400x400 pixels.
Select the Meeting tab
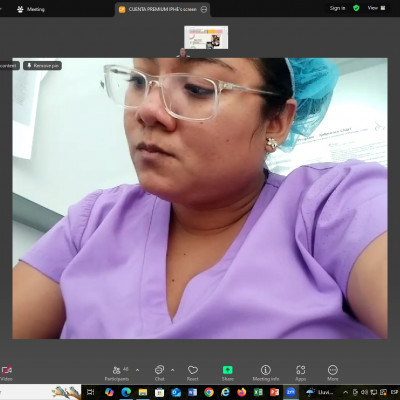pos(31,9)
